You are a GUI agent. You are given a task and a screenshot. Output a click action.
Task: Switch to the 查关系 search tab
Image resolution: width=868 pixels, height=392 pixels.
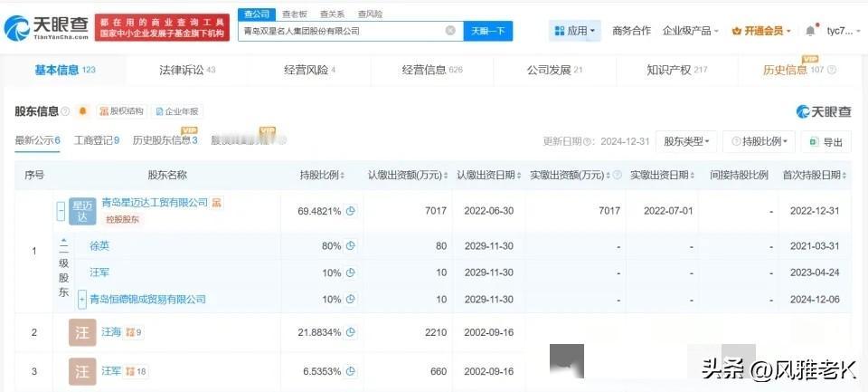[x=332, y=14]
